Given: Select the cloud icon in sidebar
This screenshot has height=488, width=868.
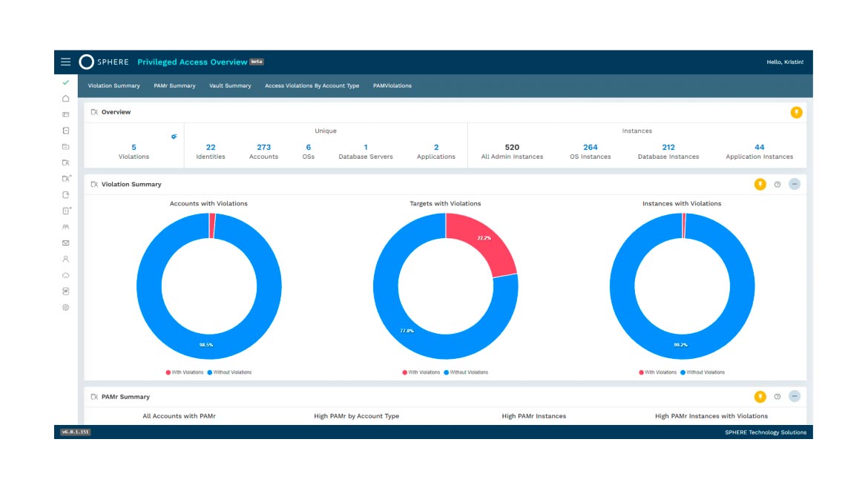Looking at the screenshot, I should [65, 275].
